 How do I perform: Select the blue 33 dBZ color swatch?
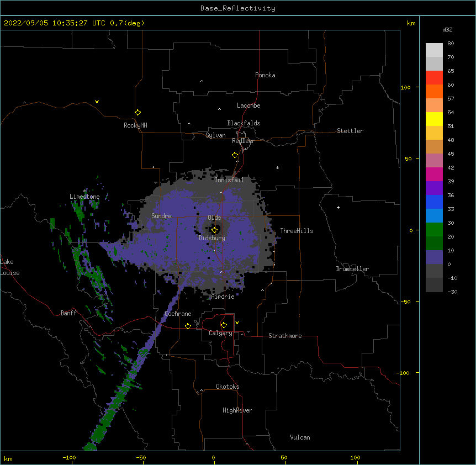pos(434,202)
